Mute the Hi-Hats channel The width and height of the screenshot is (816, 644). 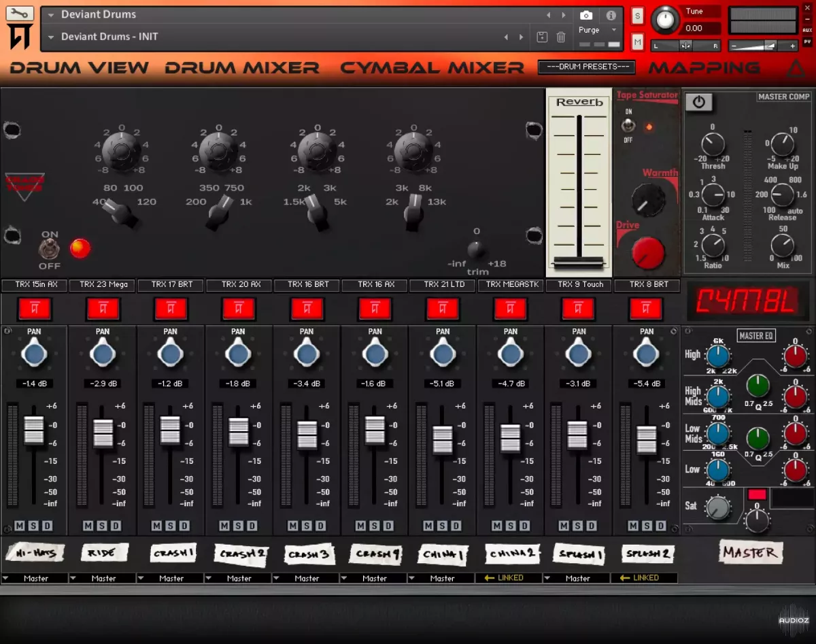pyautogui.click(x=20, y=526)
